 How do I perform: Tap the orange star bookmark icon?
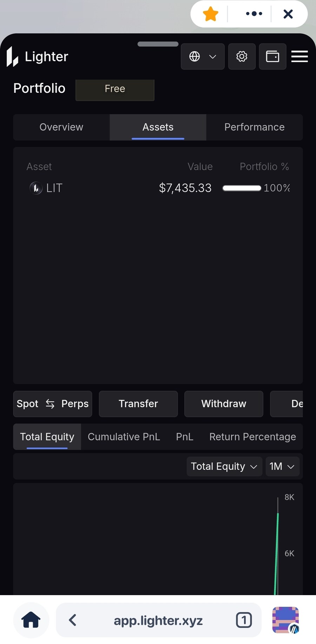tap(211, 14)
